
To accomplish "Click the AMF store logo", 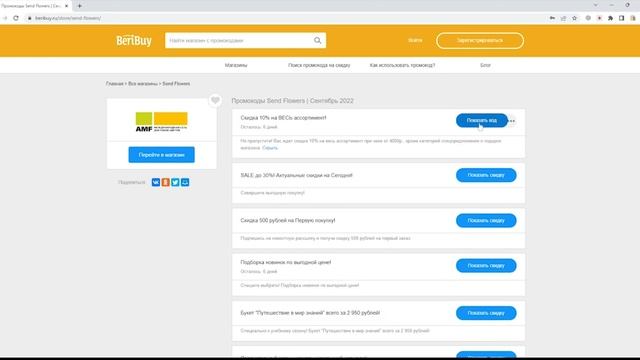I will click(162, 122).
